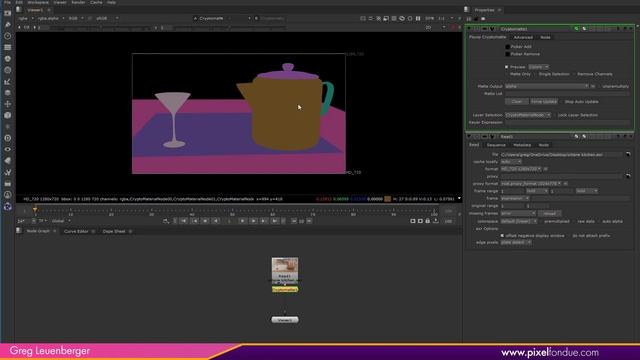Enable the Remove Channels checkbox
The width and height of the screenshot is (640, 360).
[x=574, y=74]
